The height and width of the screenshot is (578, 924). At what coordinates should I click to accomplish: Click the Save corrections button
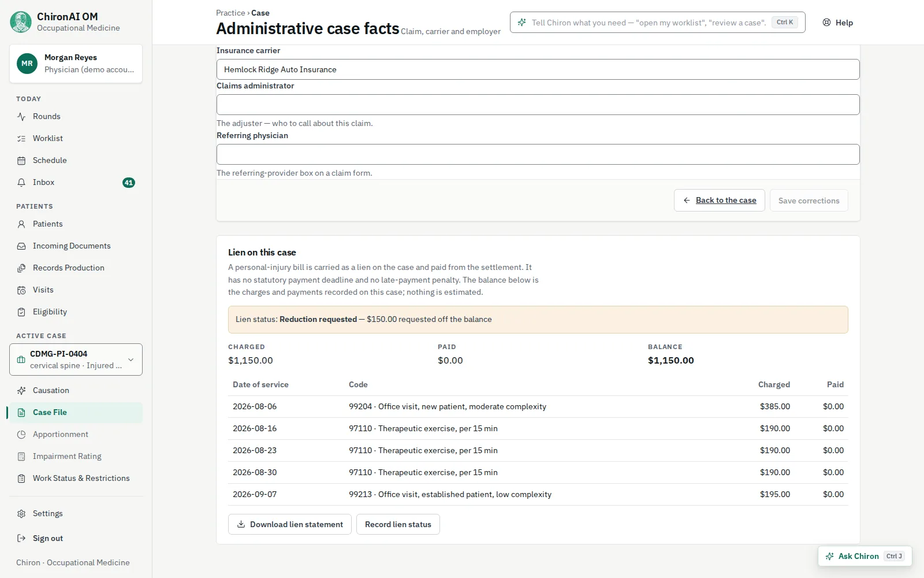point(808,201)
